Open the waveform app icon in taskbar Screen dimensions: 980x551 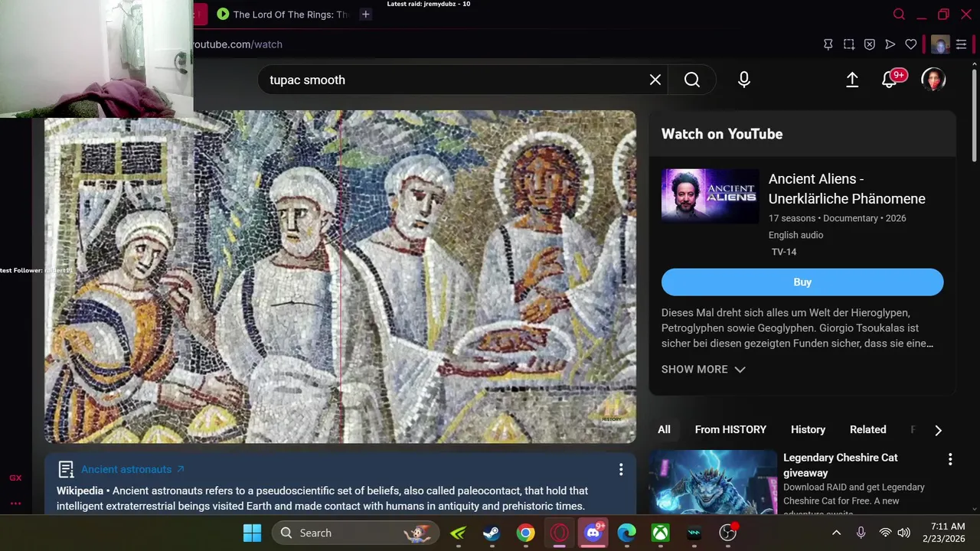click(x=694, y=533)
